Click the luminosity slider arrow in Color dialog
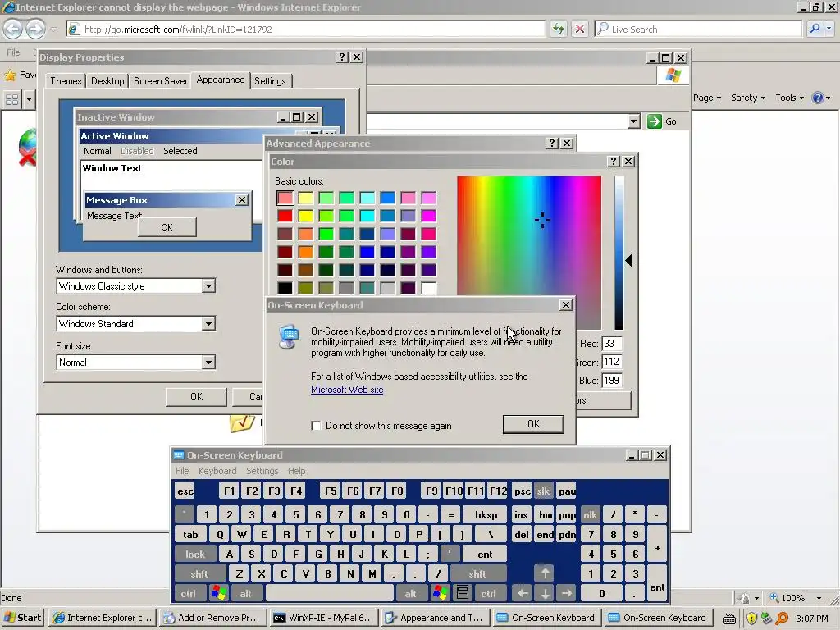Image resolution: width=840 pixels, height=630 pixels. [x=629, y=261]
